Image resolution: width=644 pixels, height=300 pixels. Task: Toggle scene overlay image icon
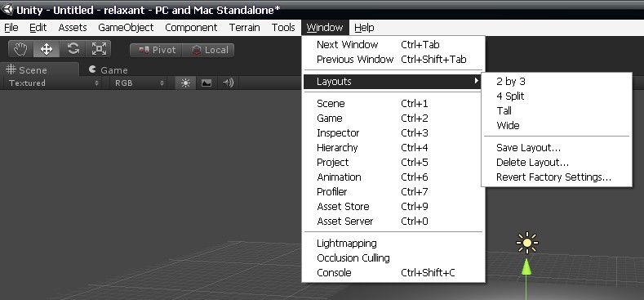click(207, 83)
